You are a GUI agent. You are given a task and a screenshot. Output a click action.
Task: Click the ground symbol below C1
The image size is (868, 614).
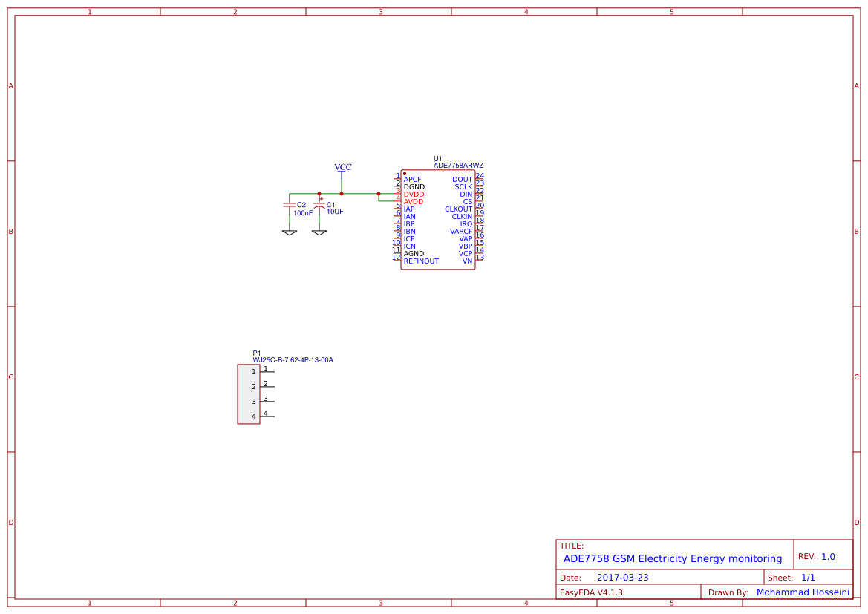click(x=319, y=232)
